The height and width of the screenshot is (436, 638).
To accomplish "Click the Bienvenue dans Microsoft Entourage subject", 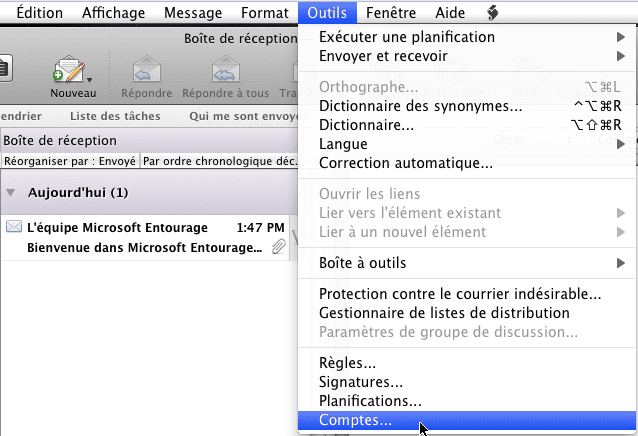I will pos(144,247).
